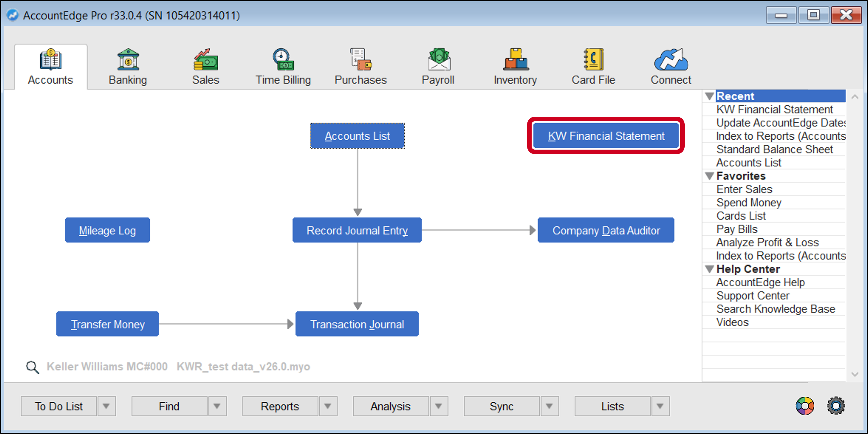
Task: Open Record Journal Entry
Action: (357, 230)
